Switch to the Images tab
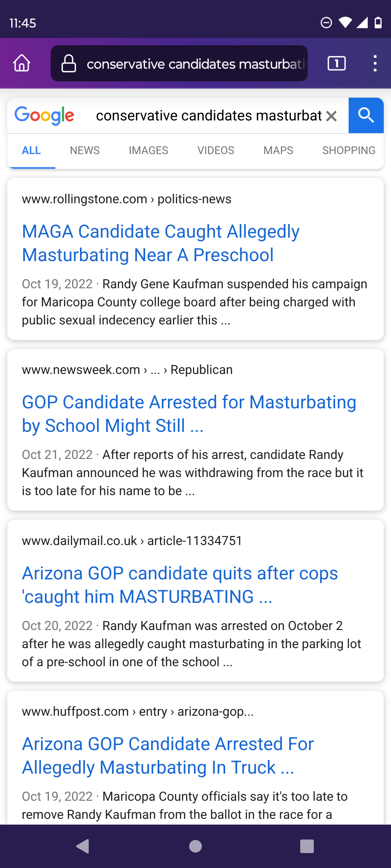 click(148, 150)
